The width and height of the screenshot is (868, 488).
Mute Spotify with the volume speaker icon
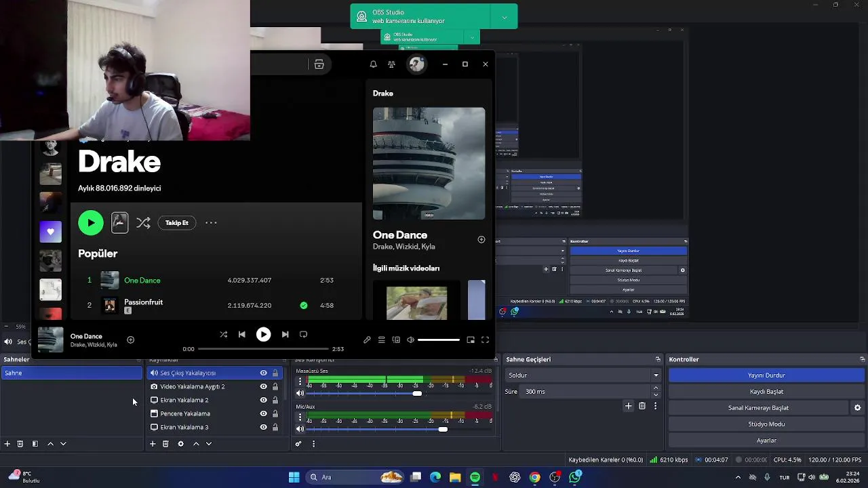click(410, 340)
